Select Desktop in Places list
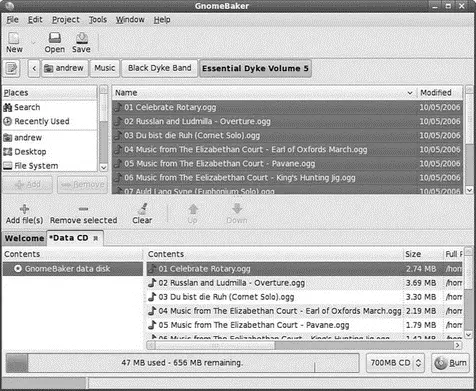 [x=50, y=152]
